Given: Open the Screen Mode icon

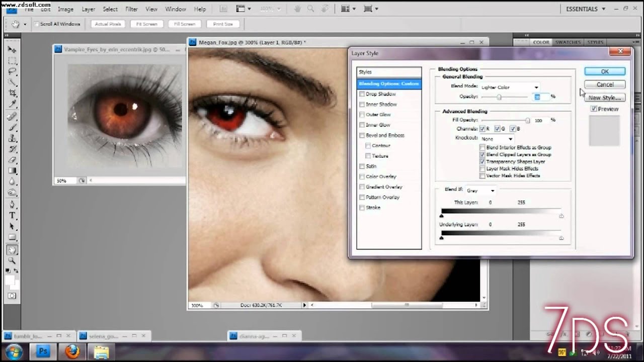Looking at the screenshot, I should [371, 9].
